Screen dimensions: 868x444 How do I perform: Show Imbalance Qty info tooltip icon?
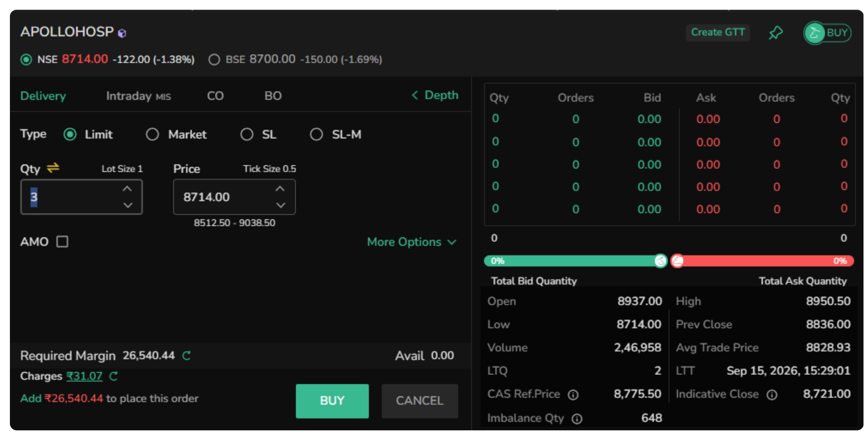(577, 419)
